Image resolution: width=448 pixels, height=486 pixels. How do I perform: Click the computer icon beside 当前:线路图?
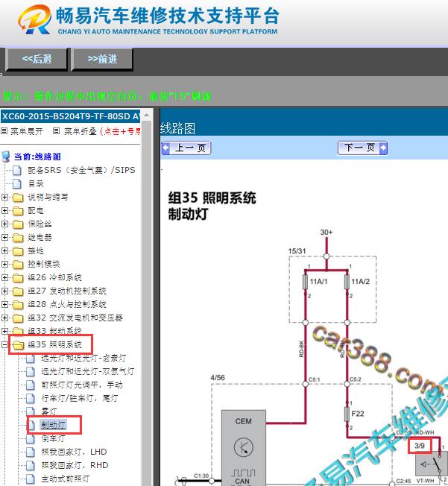(x=6, y=157)
